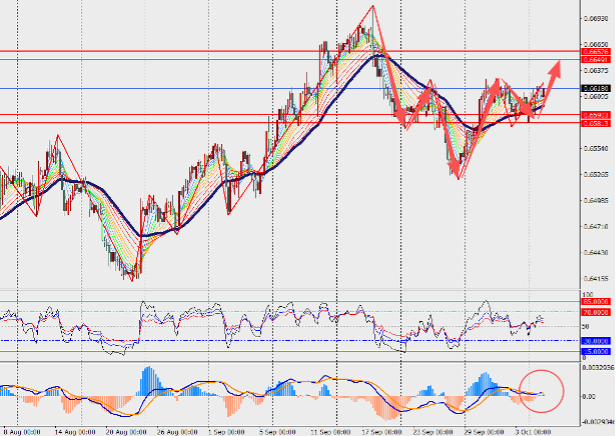Image resolution: width=616 pixels, height=436 pixels.
Task: Click the MACD 0.00 axis label
Action: pos(592,396)
